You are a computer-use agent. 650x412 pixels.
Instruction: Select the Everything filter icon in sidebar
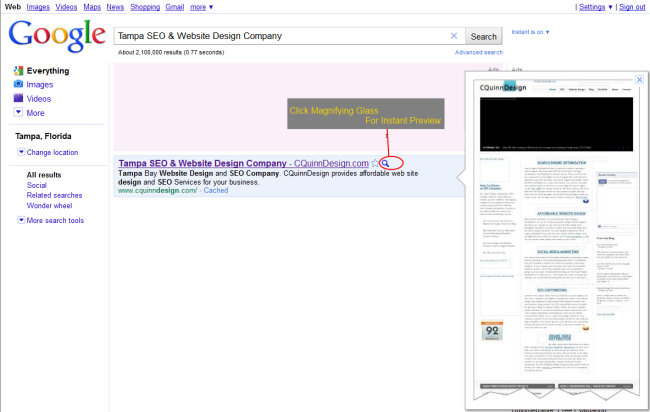pyautogui.click(x=18, y=71)
